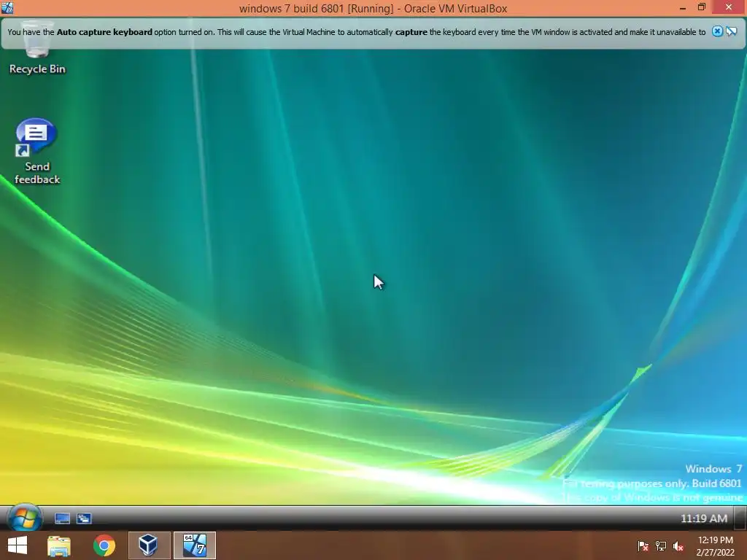Open the host Windows Start button

[18, 545]
